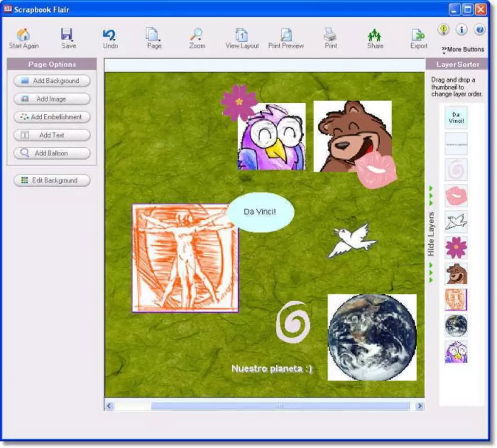The height and width of the screenshot is (448, 497).
Task: Click the Print printer icon
Action: (x=330, y=35)
